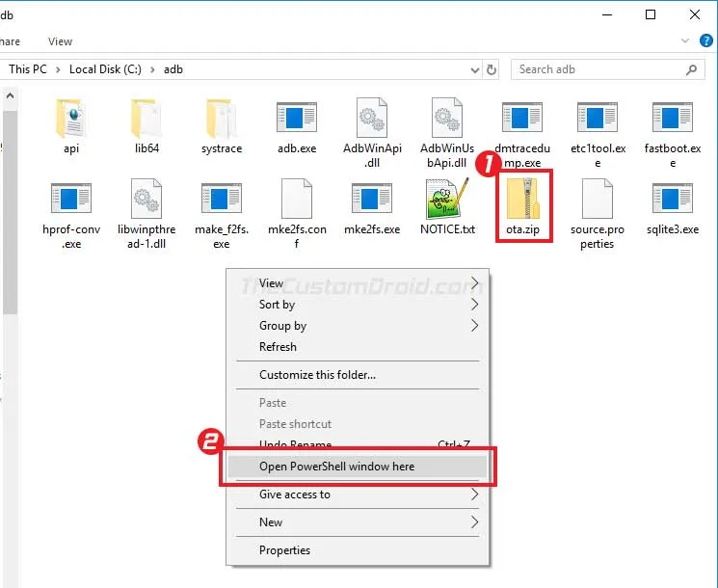Open the Share ribbon tab
This screenshot has height=588, width=718.
tap(10, 41)
